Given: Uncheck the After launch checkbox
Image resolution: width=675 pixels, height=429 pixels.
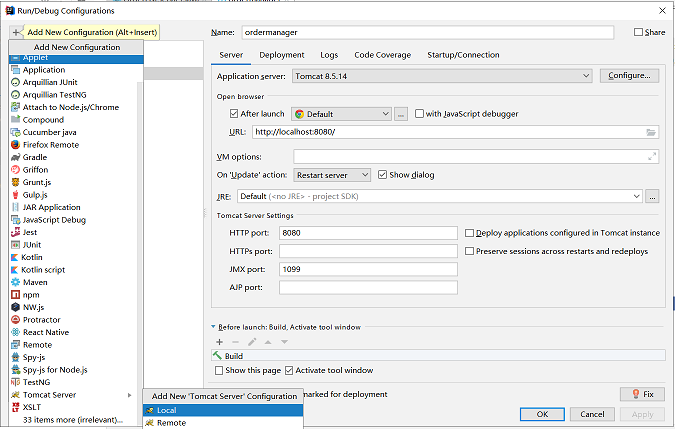Looking at the screenshot, I should [x=234, y=114].
